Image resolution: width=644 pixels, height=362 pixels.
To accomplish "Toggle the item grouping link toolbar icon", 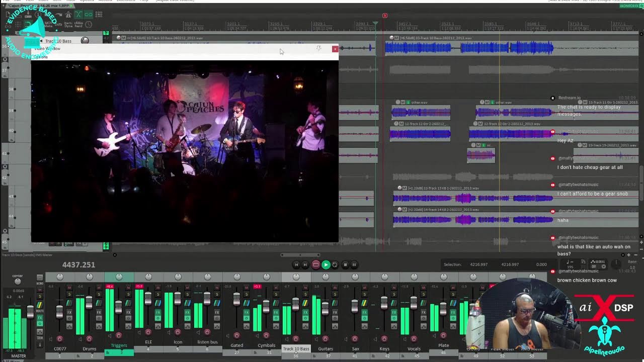I will (89, 15).
